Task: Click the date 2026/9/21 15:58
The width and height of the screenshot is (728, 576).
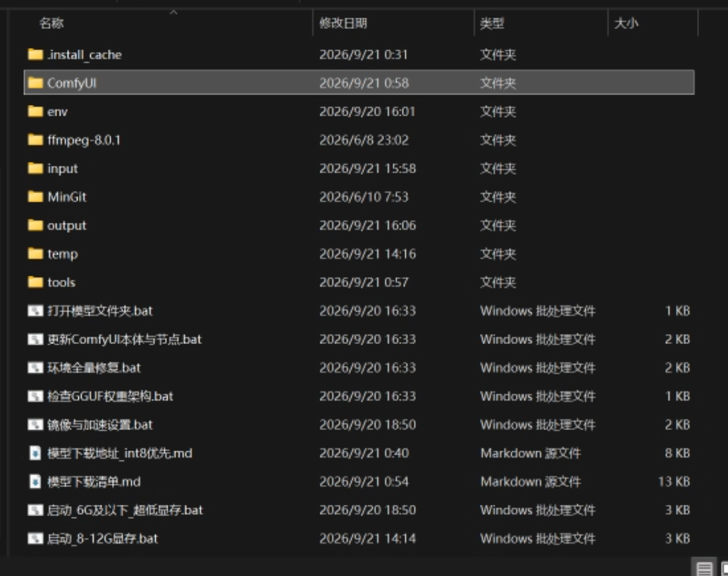Action: [x=368, y=168]
